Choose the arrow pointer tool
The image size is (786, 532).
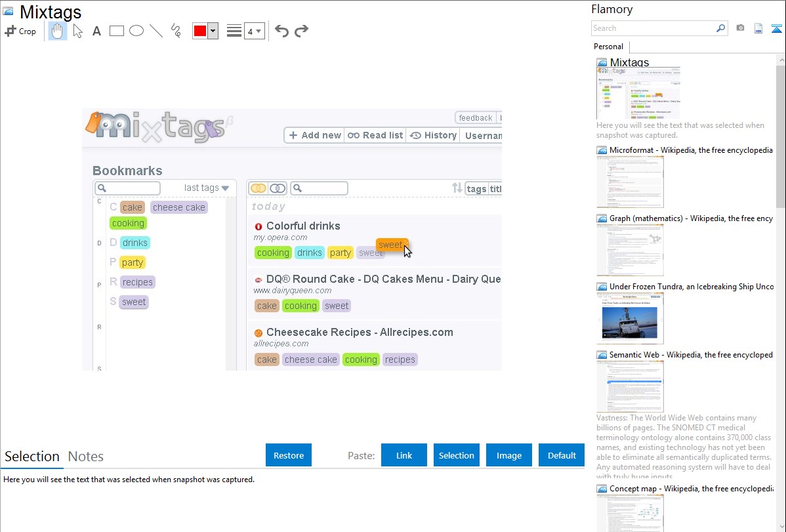tap(77, 31)
